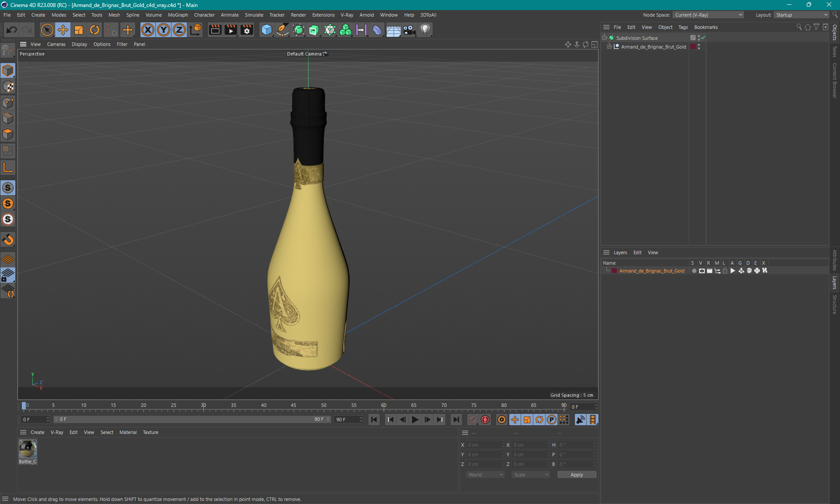Open Scale mode dropdown

tap(530, 475)
